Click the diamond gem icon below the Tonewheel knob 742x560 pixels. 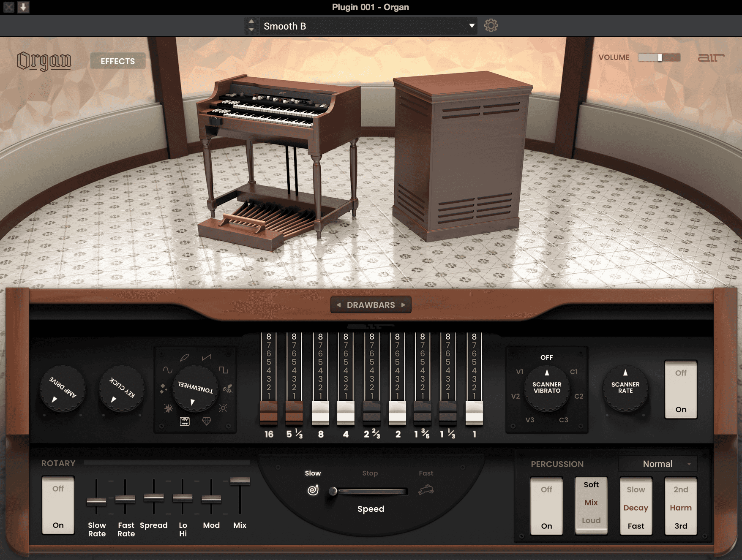coord(206,421)
